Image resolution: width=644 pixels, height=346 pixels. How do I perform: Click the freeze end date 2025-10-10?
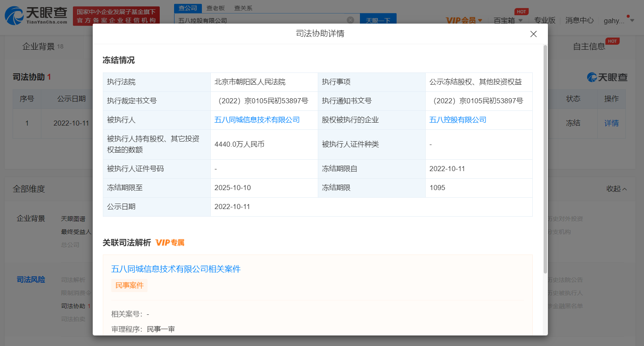233,188
